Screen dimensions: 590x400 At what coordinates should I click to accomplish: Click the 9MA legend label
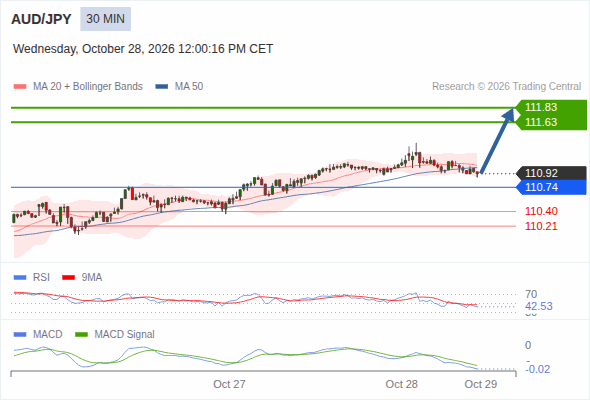[92, 278]
